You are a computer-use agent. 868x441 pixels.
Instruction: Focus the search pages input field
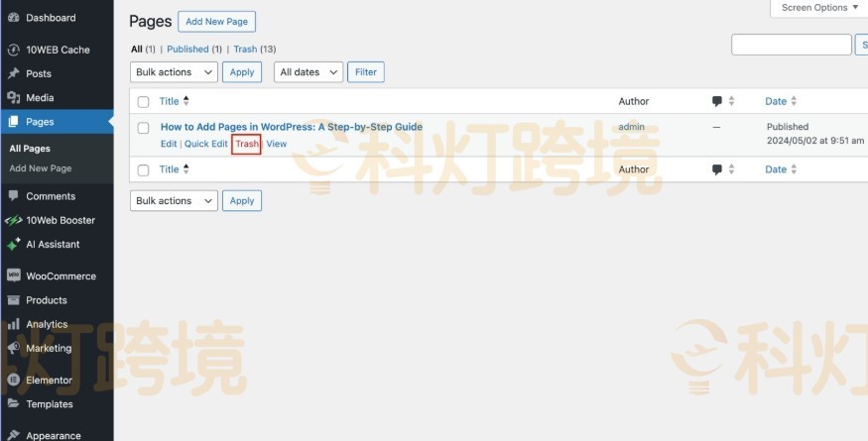[x=791, y=45]
